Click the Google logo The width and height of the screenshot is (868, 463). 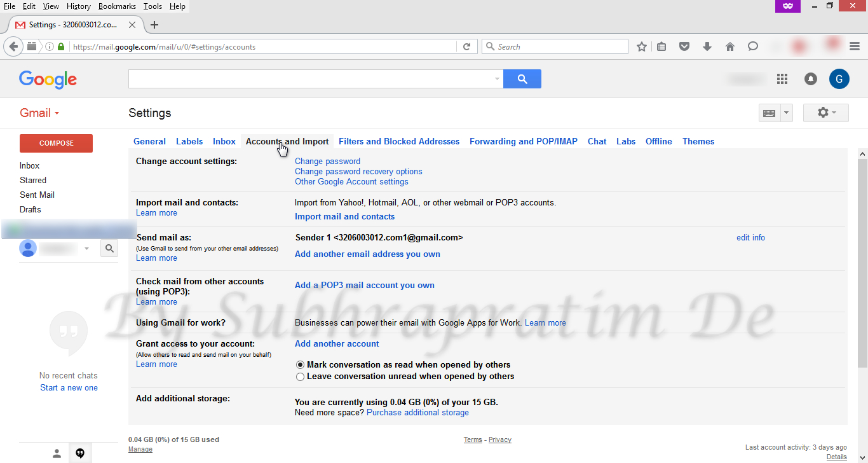(x=48, y=79)
